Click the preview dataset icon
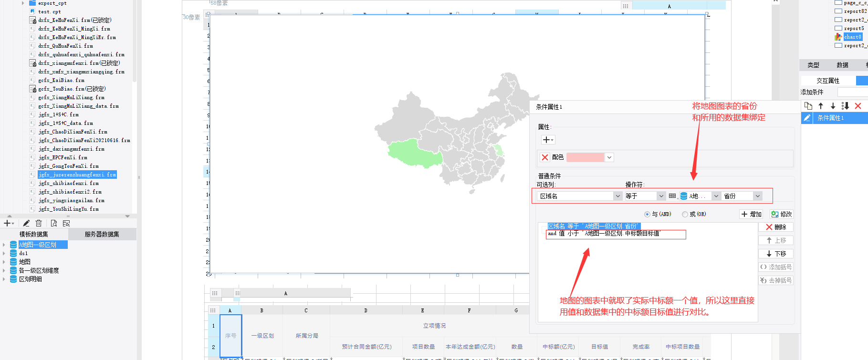 [x=54, y=223]
